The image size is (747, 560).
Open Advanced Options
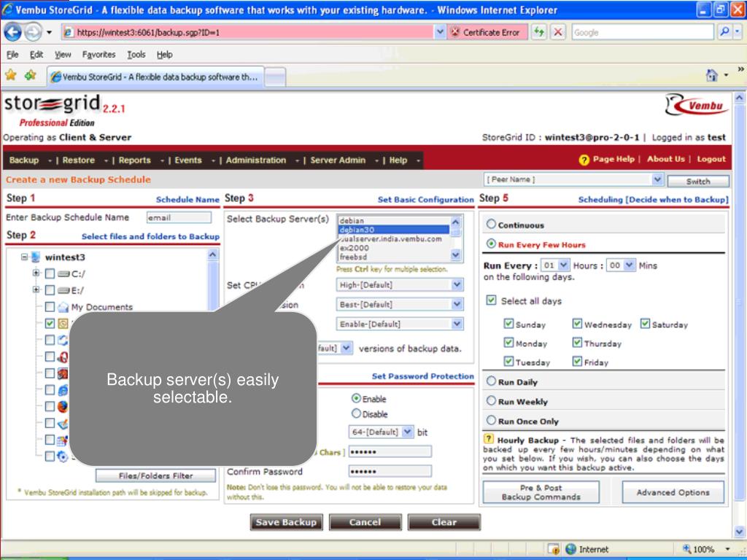[673, 492]
